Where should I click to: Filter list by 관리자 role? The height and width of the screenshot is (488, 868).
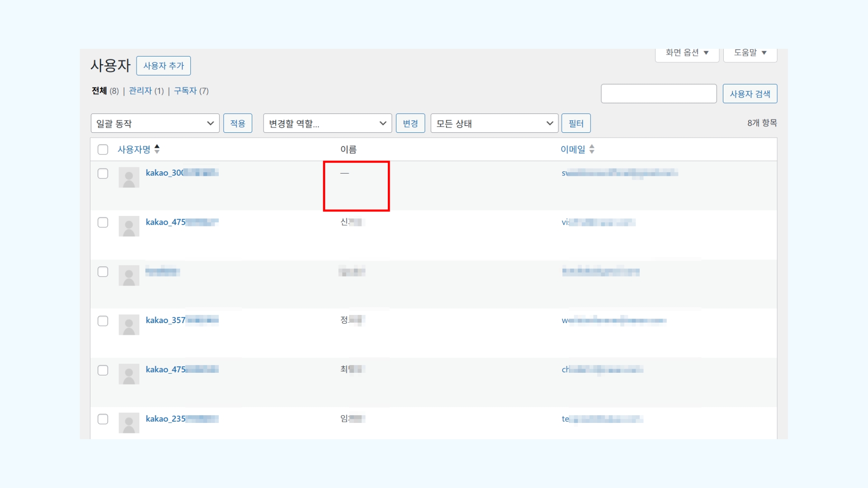click(140, 91)
